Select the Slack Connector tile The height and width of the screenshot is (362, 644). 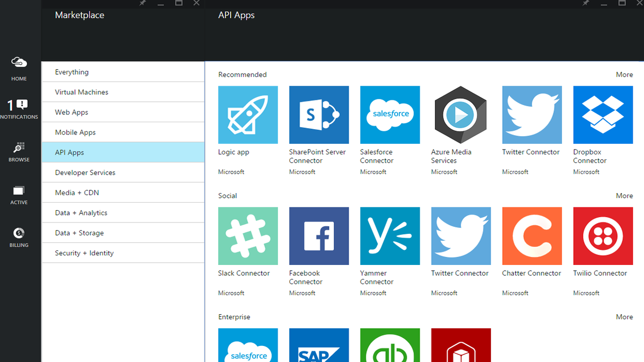click(248, 236)
